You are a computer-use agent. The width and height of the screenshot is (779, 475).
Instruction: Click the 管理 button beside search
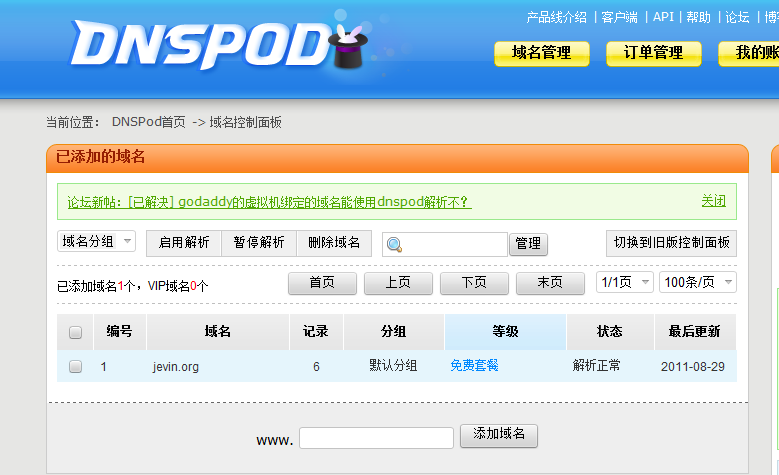[x=528, y=244]
